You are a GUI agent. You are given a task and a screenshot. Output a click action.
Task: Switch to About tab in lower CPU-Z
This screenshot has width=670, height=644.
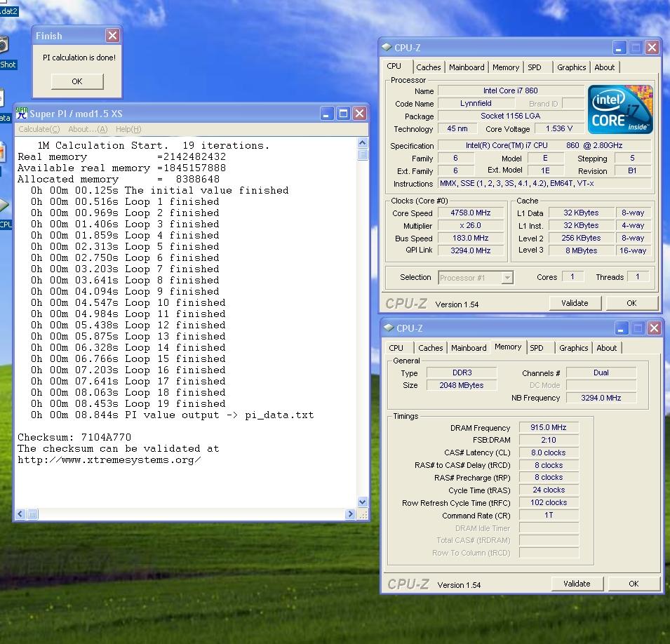pyautogui.click(x=606, y=348)
